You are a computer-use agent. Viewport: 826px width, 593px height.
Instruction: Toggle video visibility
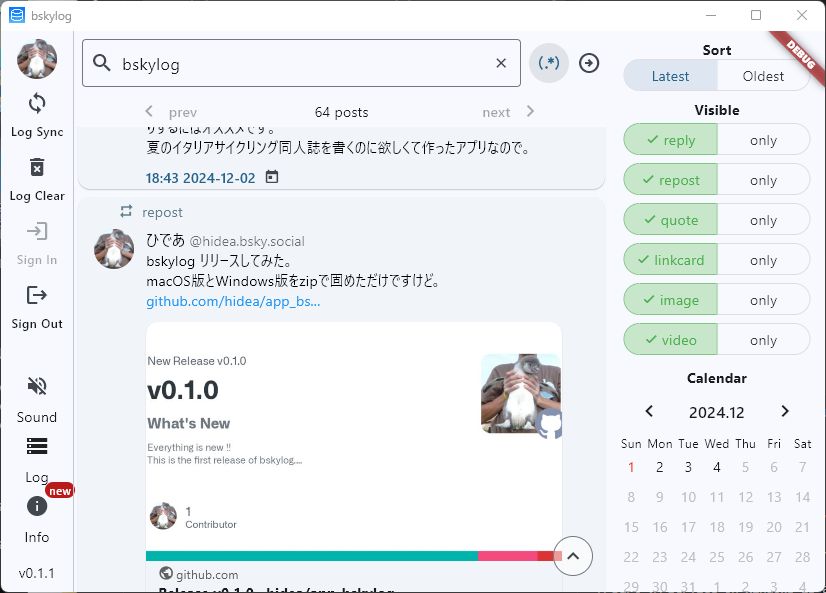tap(671, 340)
